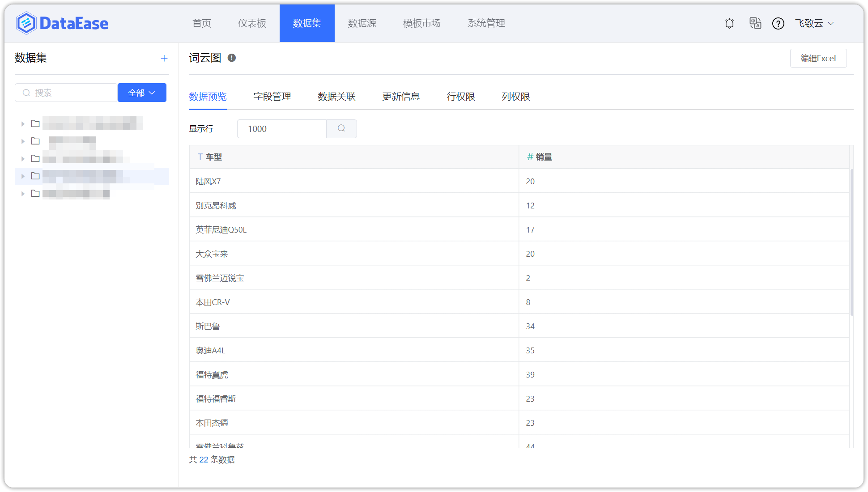Screen dimensions: 868x492
Task: Click the magnifier icon beside the 显示行 input
Action: pyautogui.click(x=341, y=129)
